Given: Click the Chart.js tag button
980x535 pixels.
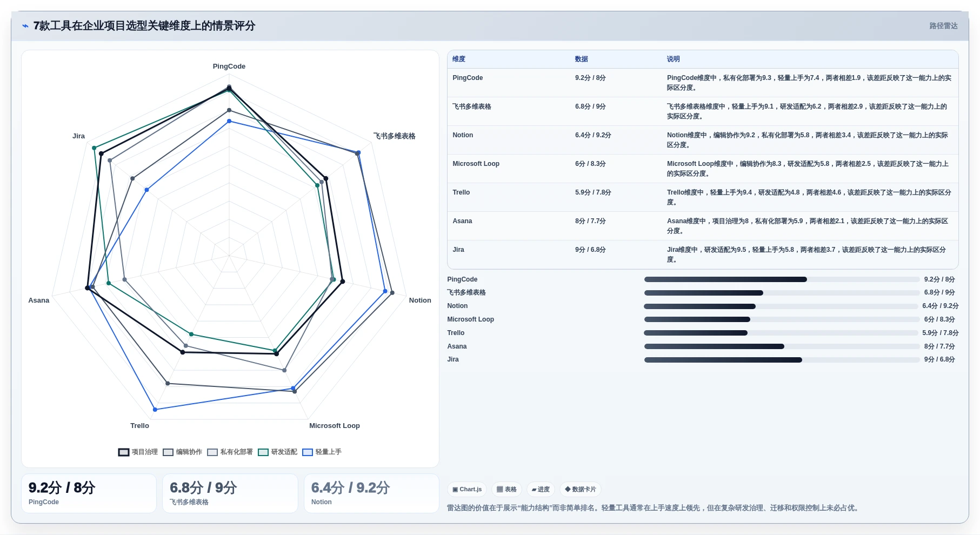Looking at the screenshot, I should pyautogui.click(x=467, y=490).
